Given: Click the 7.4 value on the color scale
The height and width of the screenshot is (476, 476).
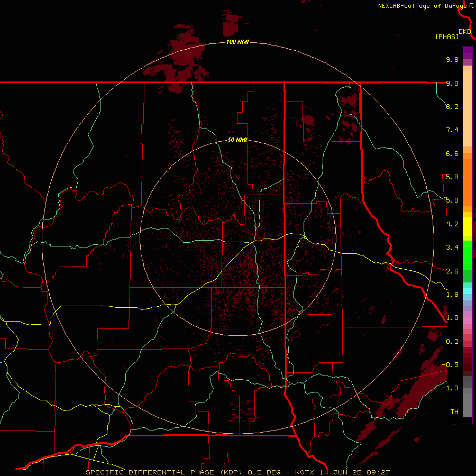Looking at the screenshot, I should coord(452,130).
